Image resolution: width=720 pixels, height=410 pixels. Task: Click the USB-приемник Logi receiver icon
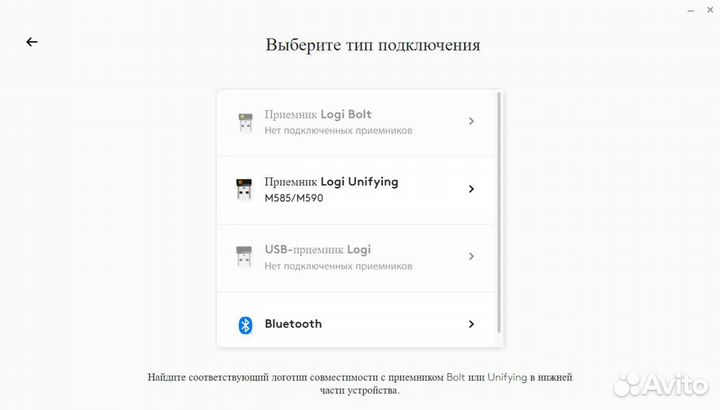tap(244, 256)
